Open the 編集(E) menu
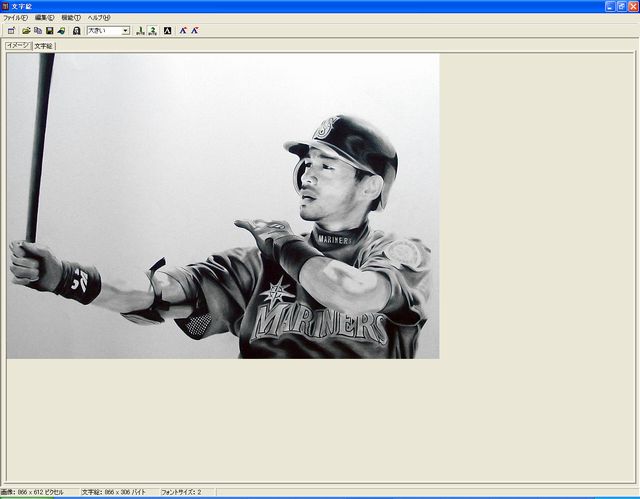Viewport: 640px width, 499px height. (x=44, y=18)
